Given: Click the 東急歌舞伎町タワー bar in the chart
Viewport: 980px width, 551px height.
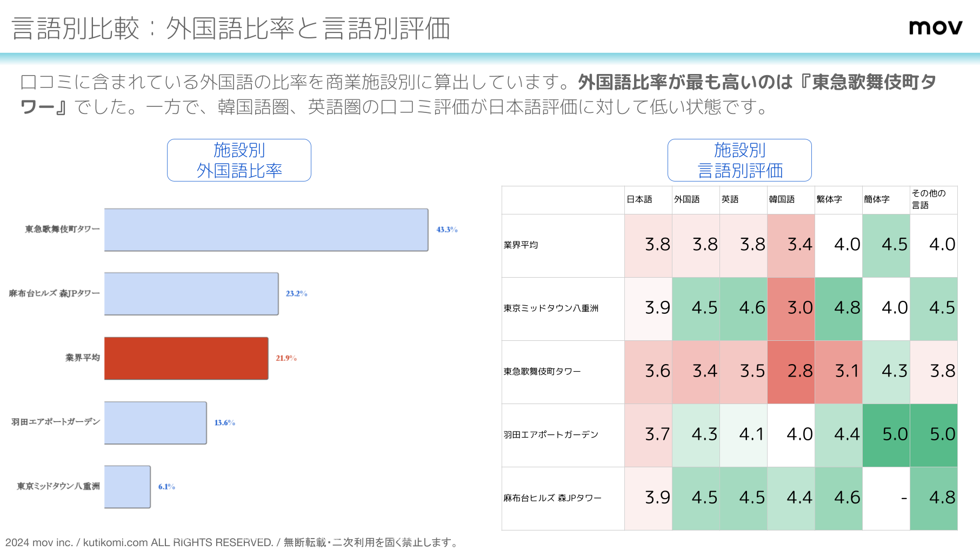Looking at the screenshot, I should [266, 230].
